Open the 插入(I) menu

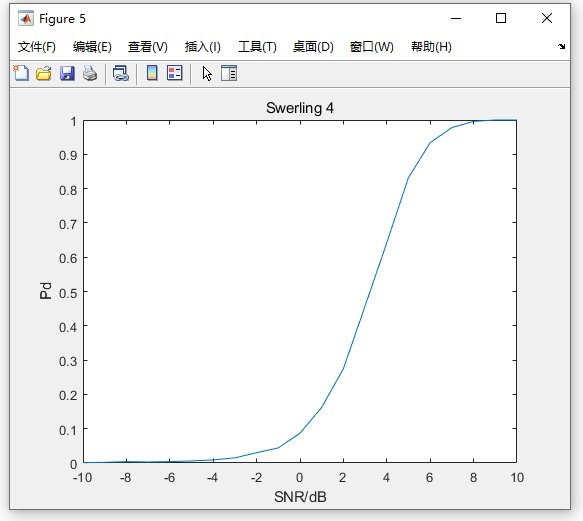203,47
